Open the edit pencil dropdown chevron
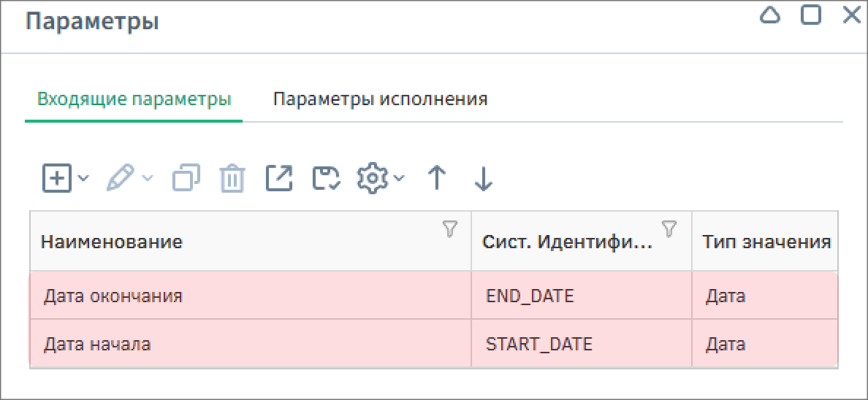 pos(147,177)
